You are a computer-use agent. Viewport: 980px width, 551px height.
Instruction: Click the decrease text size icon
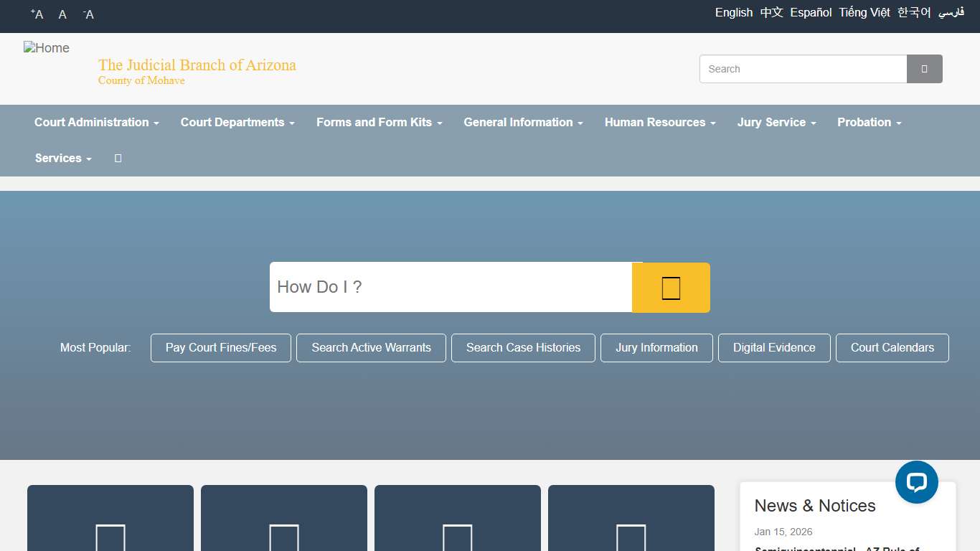click(88, 14)
